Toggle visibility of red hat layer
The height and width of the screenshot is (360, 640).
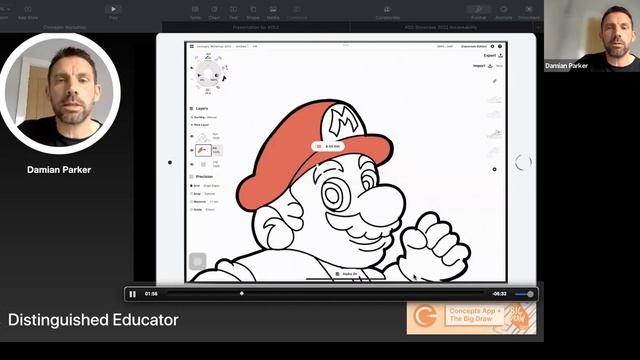[x=192, y=150]
